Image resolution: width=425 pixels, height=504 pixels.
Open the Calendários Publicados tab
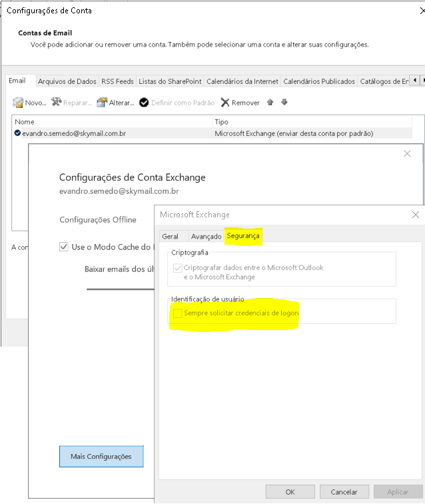pos(319,81)
